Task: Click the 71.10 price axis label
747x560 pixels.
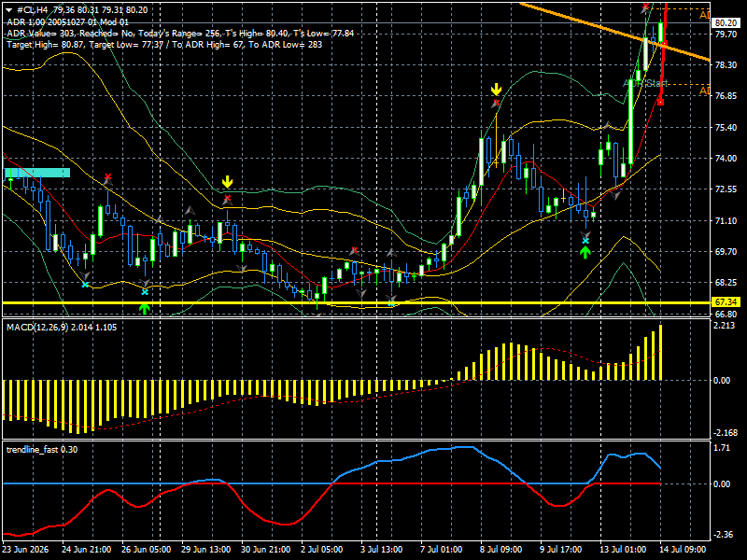Action: click(x=726, y=221)
